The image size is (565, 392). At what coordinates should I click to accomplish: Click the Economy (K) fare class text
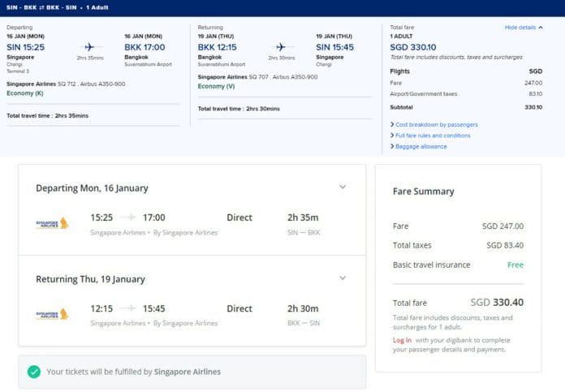click(x=25, y=93)
